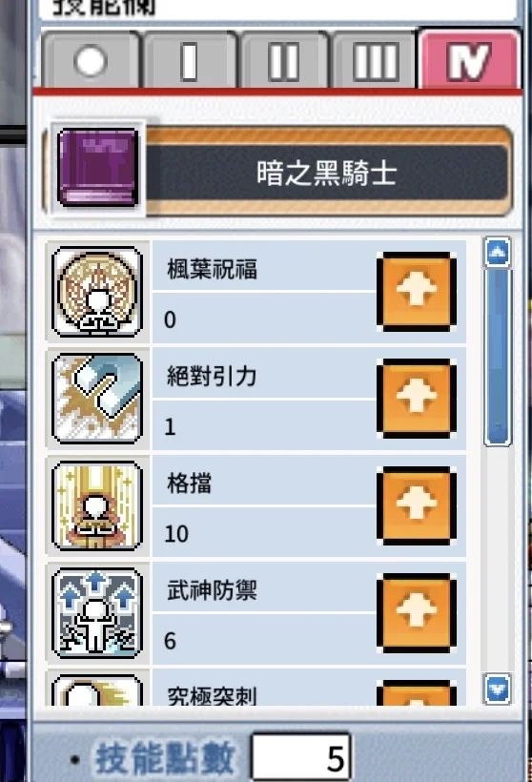The width and height of the screenshot is (532, 782).
Task: Add a point to the 武神防禦 skill
Action: click(417, 613)
